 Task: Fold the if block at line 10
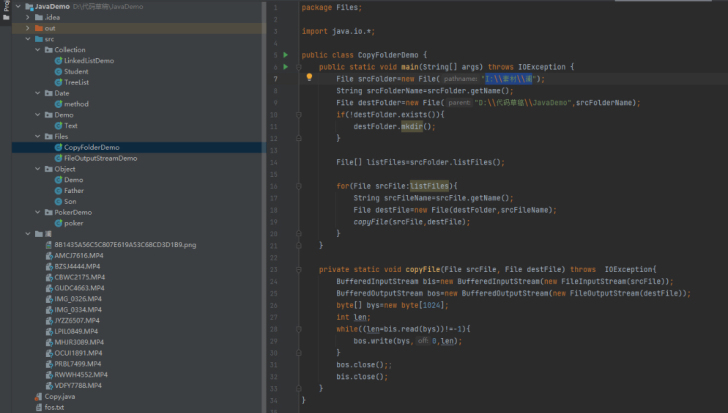pyautogui.click(x=299, y=115)
